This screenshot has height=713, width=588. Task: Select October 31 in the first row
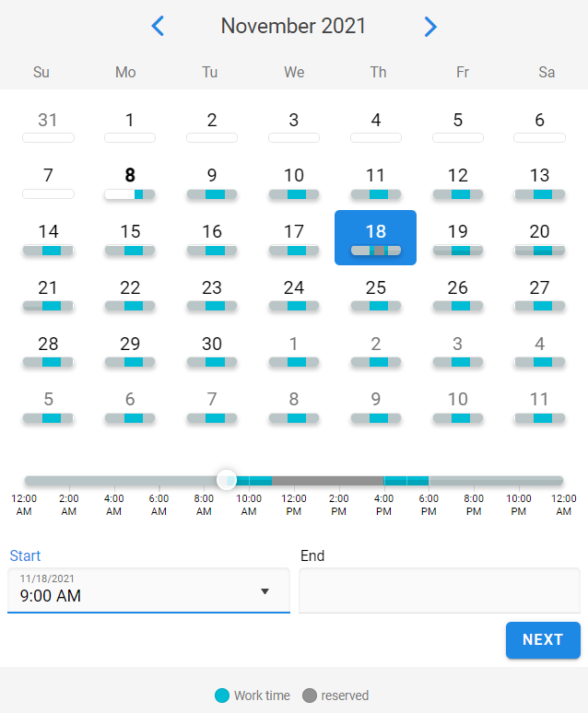pos(48,125)
